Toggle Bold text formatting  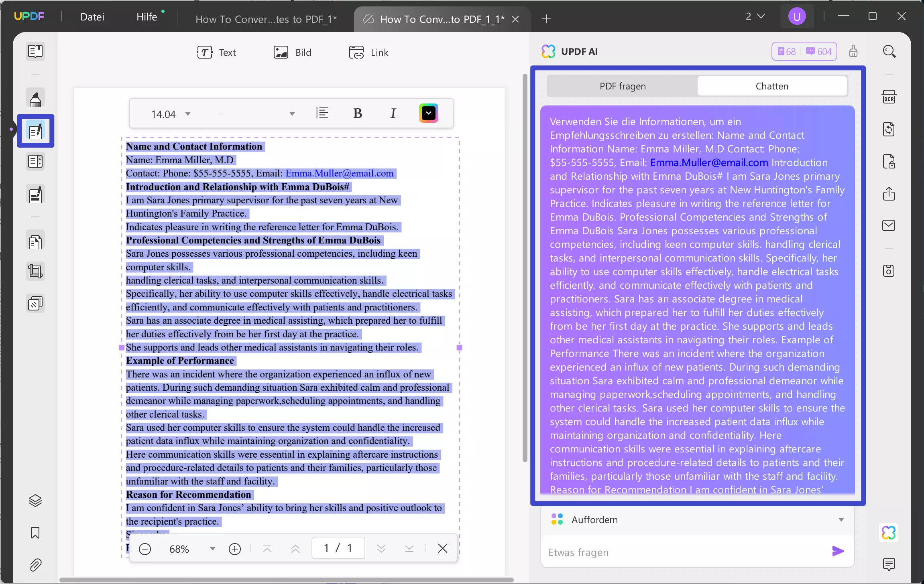click(357, 114)
